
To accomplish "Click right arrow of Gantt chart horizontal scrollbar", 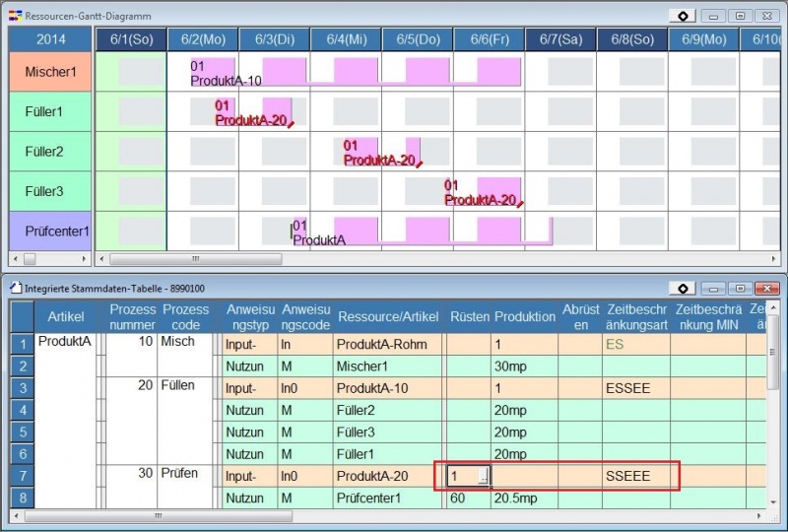I will [x=777, y=259].
